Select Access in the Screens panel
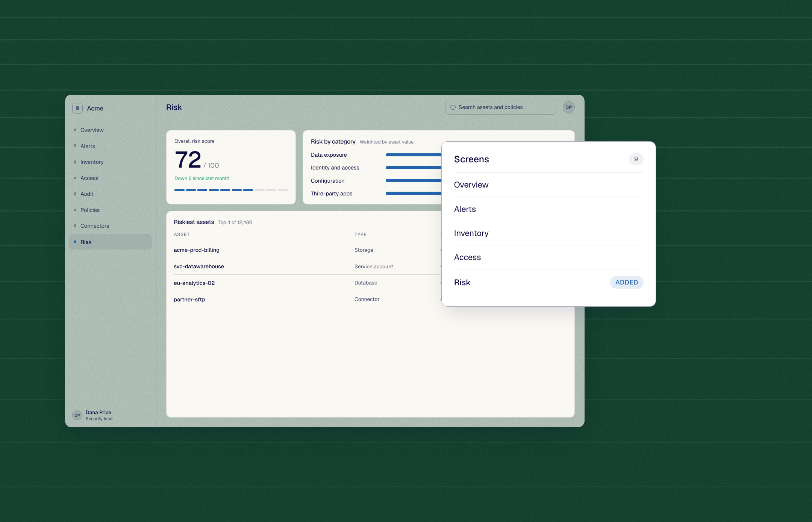Viewport: 812px width, 522px height. [x=548, y=257]
